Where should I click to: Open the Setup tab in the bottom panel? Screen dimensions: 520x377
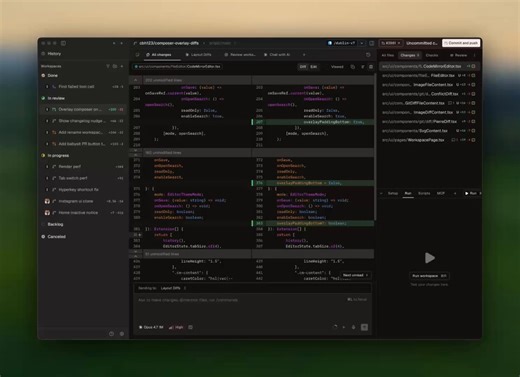(x=393, y=193)
